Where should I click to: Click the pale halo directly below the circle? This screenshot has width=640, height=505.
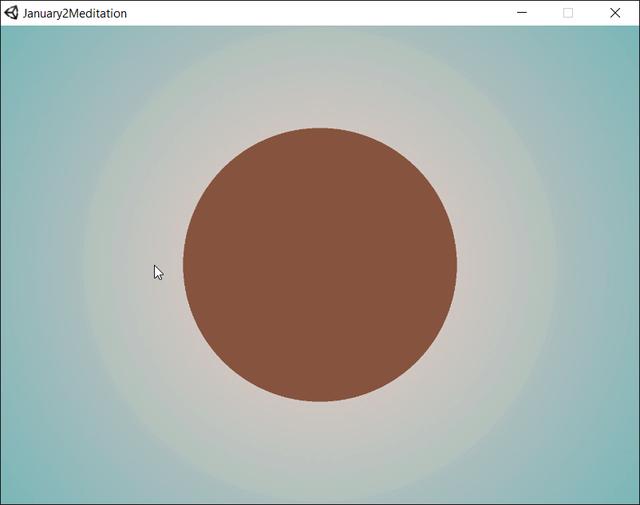(x=320, y=450)
